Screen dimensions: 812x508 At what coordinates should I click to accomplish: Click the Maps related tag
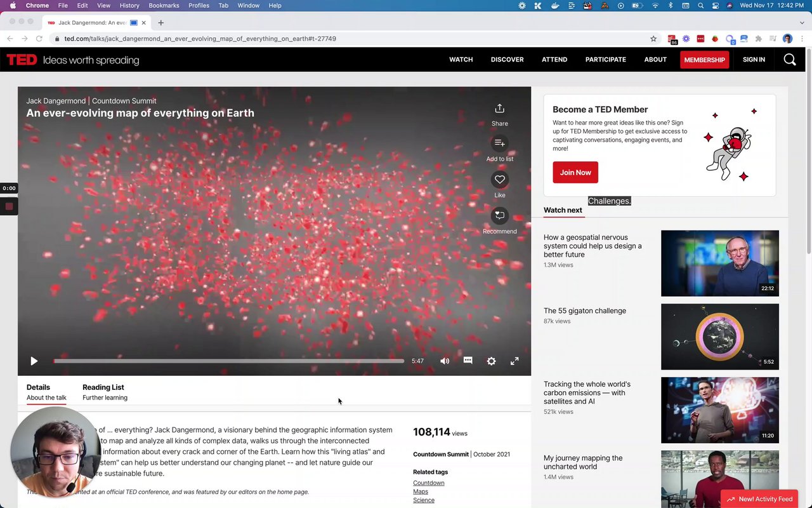point(421,491)
